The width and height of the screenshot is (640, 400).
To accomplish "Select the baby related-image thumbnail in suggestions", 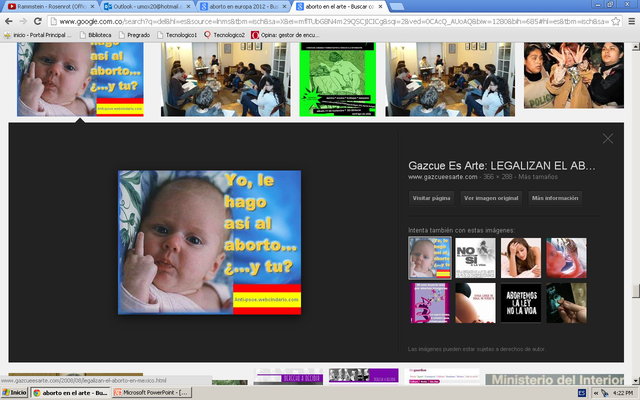I will tap(430, 258).
